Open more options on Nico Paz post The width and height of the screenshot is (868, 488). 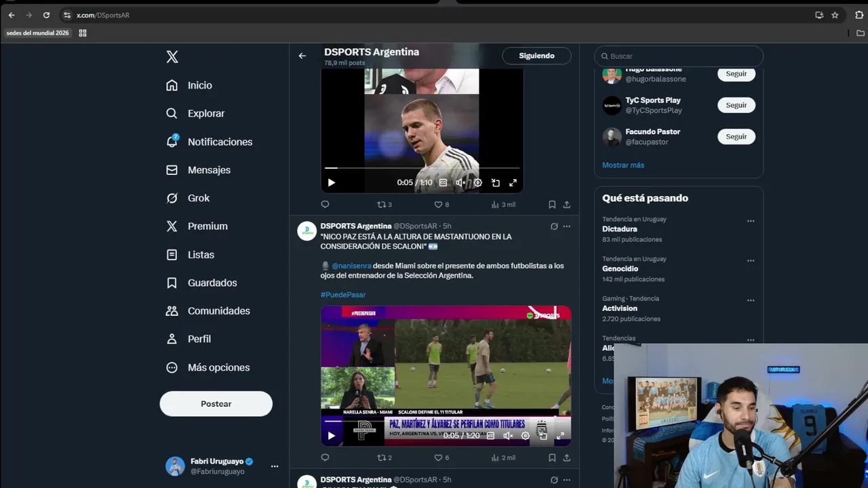[x=567, y=226]
